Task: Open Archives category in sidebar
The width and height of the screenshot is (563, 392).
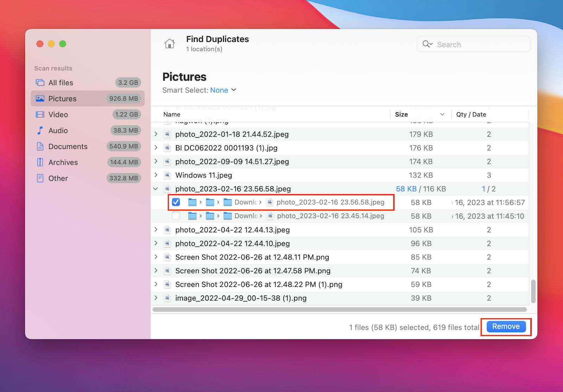Action: [88, 162]
